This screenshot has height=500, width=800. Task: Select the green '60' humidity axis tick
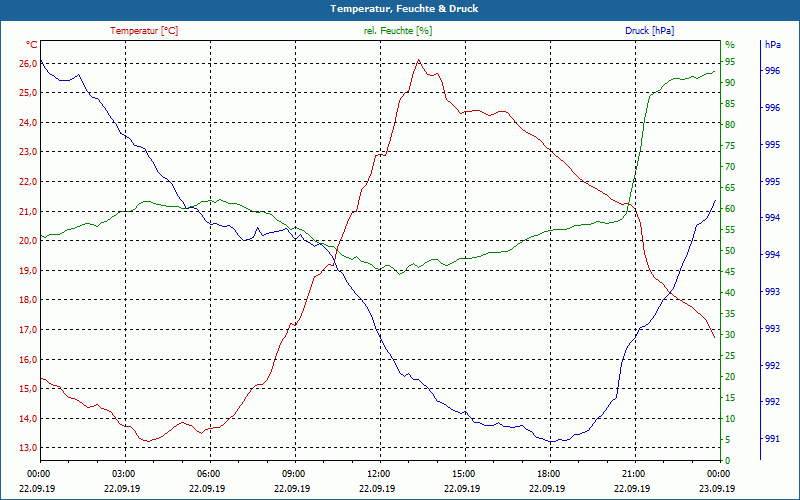click(730, 209)
